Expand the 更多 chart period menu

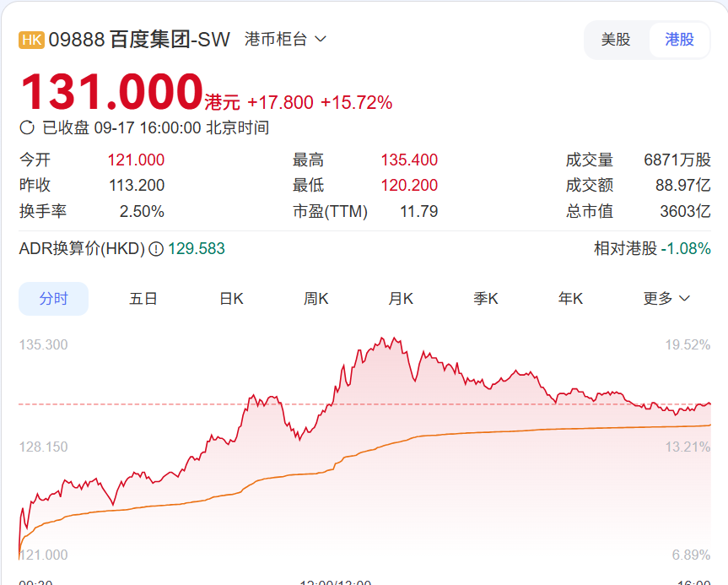(666, 298)
